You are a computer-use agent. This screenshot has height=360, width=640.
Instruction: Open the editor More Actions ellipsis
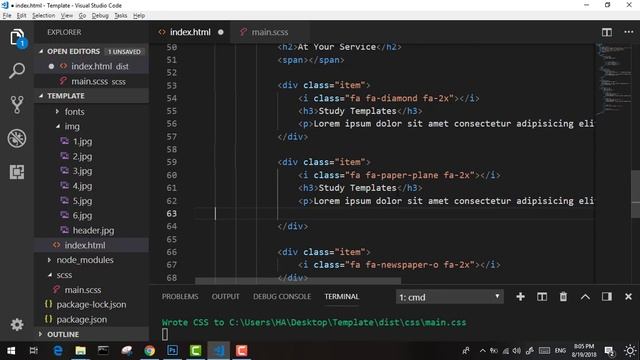[x=629, y=32]
